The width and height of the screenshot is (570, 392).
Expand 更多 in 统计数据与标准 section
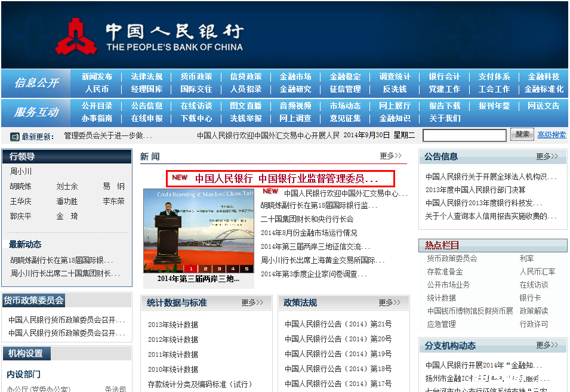click(252, 303)
